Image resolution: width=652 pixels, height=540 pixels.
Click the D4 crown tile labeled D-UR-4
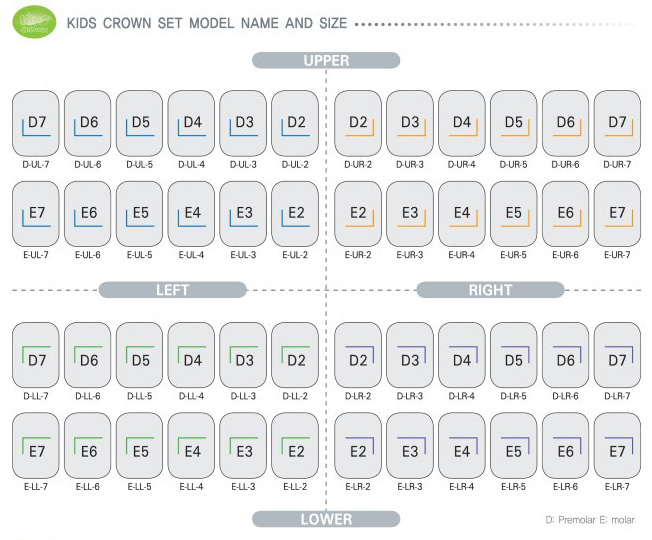point(462,122)
